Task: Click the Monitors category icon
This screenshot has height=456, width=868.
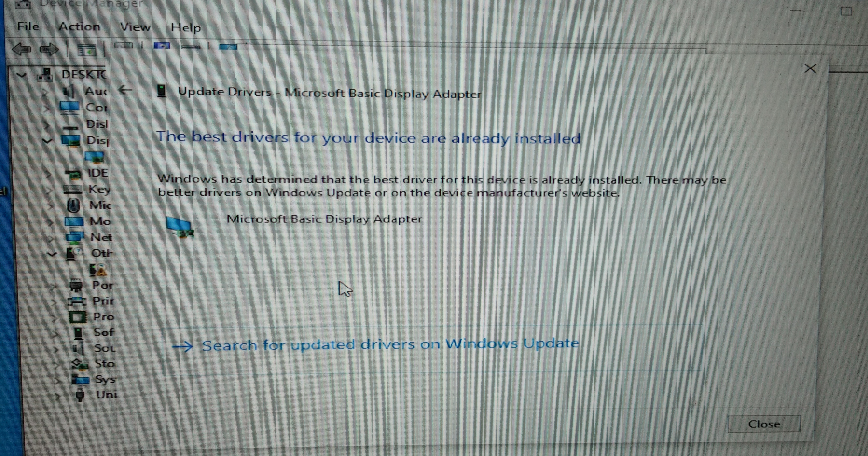Action: click(74, 222)
